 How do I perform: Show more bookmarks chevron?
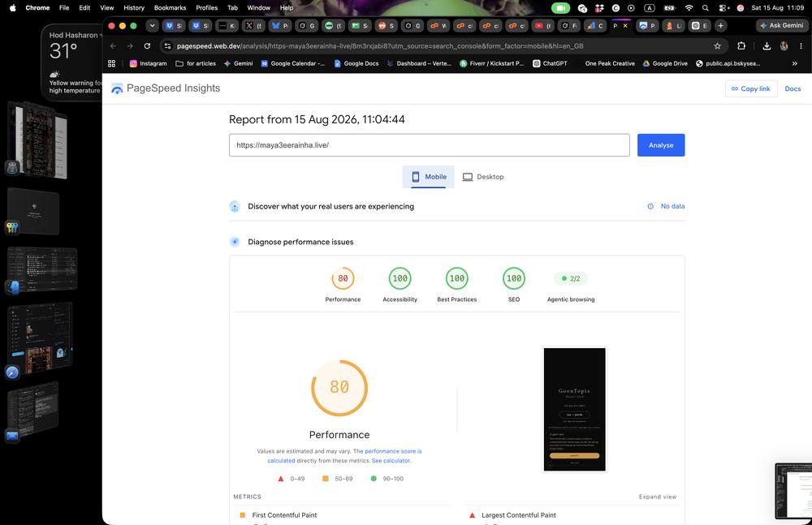point(794,63)
